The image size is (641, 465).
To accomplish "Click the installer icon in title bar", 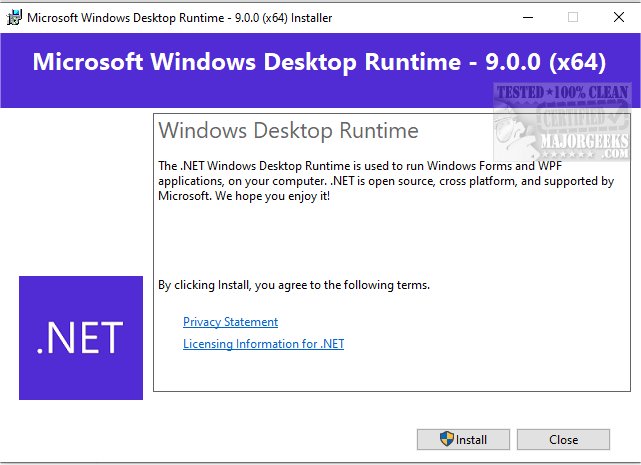I will pyautogui.click(x=14, y=18).
